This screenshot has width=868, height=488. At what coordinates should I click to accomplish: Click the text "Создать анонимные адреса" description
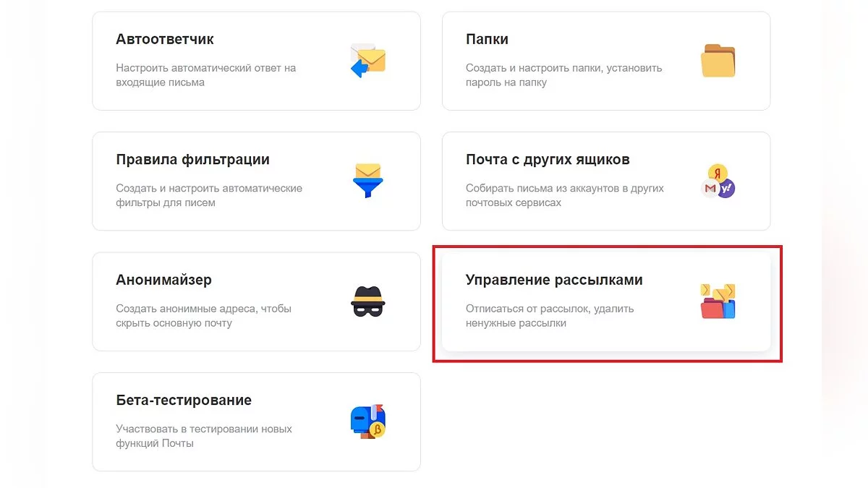(203, 316)
